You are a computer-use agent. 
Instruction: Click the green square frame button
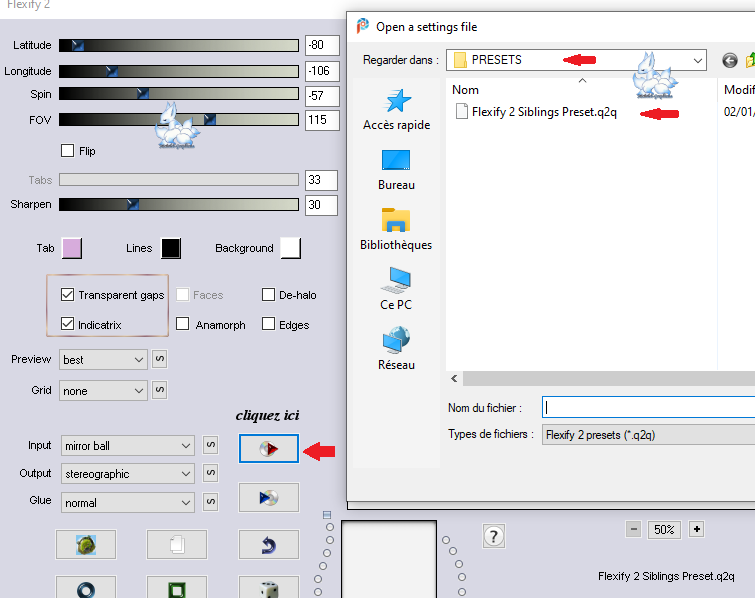(x=177, y=587)
